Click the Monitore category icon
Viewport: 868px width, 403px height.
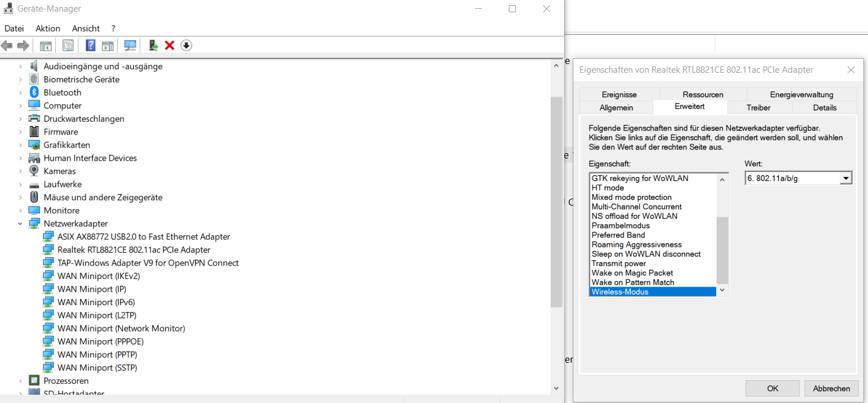click(34, 210)
